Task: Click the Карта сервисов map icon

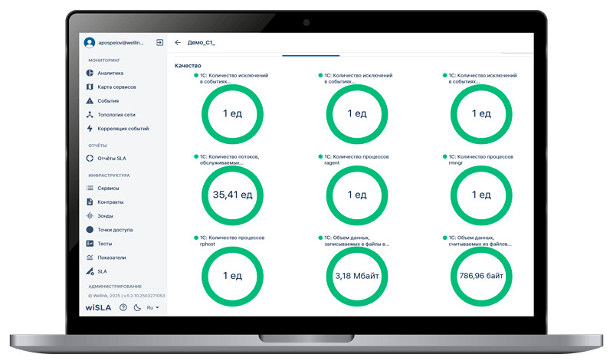Action: click(x=90, y=87)
